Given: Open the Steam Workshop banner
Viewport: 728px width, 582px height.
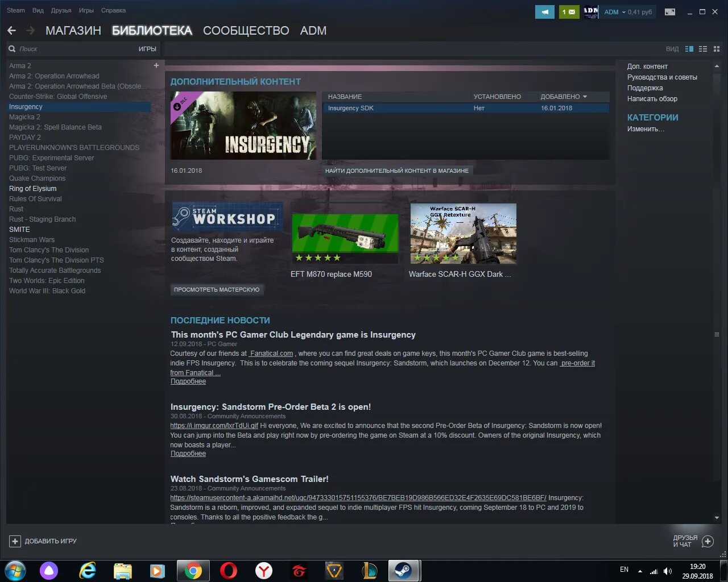Looking at the screenshot, I should click(x=227, y=217).
